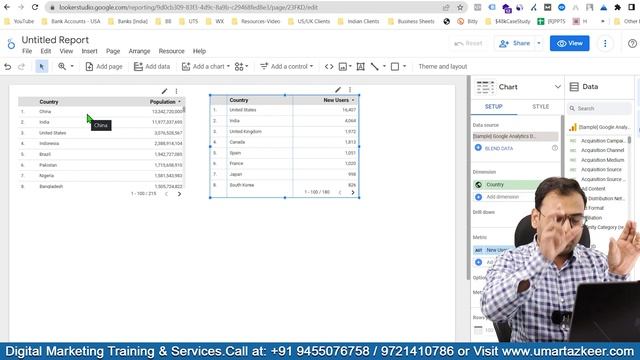Click BLEND DATA in setup panel

click(x=499, y=149)
